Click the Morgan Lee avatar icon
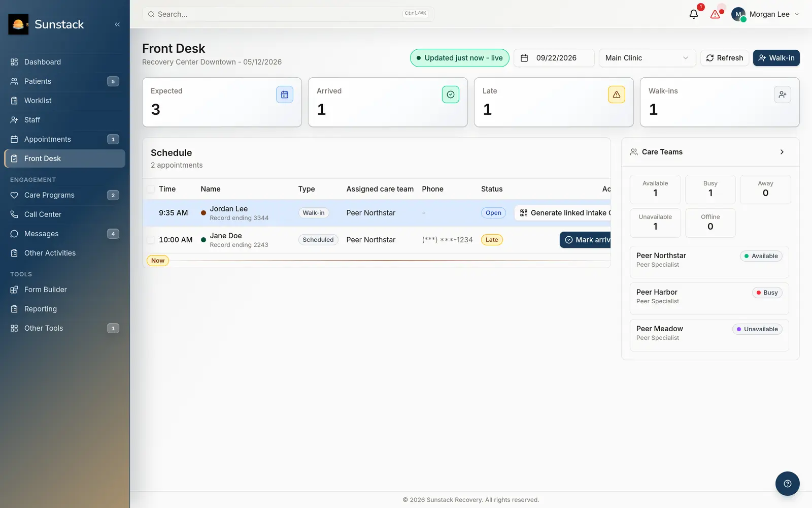This screenshot has height=508, width=812. (x=738, y=14)
